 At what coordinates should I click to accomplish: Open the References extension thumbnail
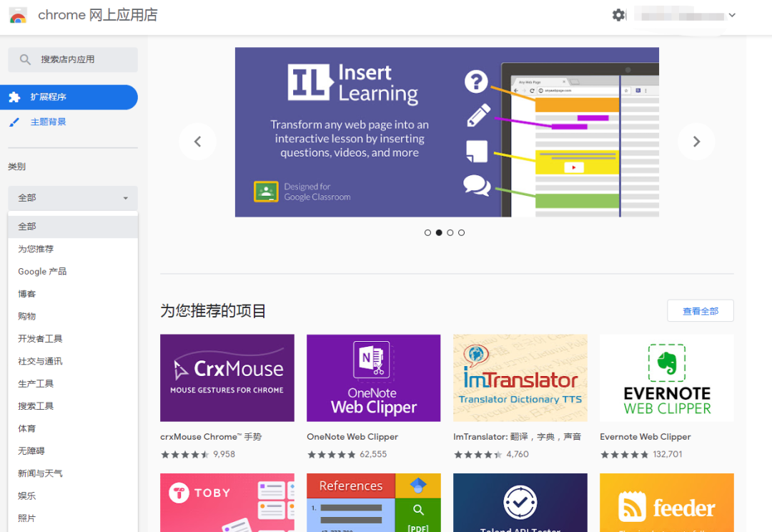point(374,503)
